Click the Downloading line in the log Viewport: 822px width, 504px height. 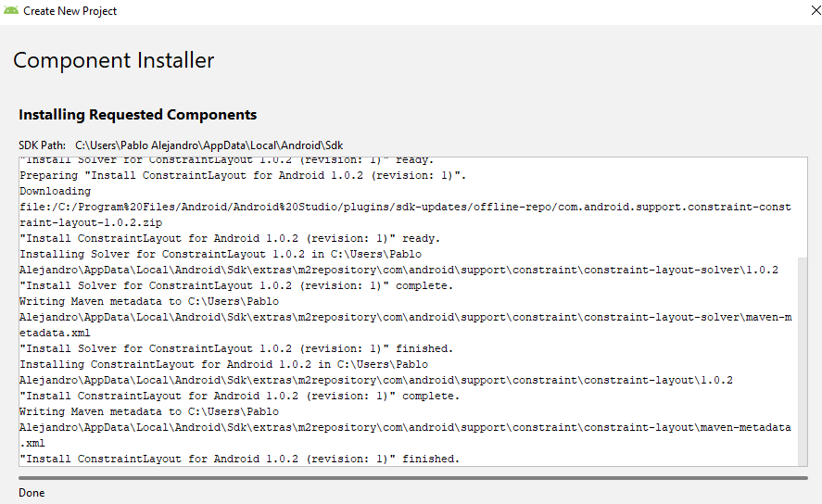point(55,191)
